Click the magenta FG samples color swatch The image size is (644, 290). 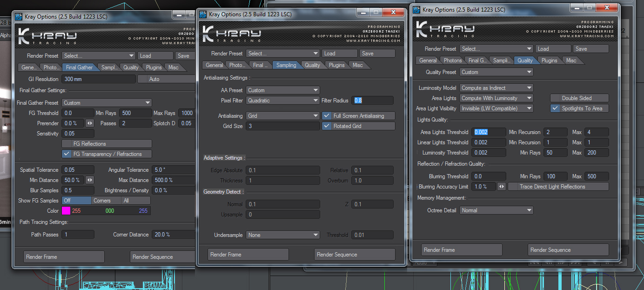[66, 211]
